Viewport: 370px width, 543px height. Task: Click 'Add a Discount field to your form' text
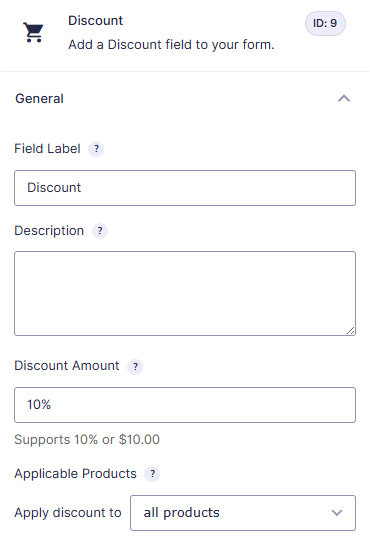[x=171, y=45]
